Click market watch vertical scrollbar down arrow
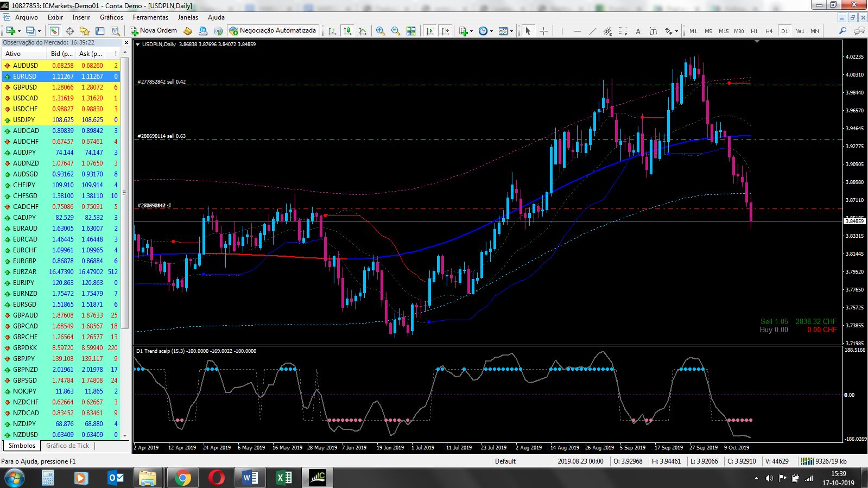Image resolution: width=868 pixels, height=488 pixels. [x=125, y=435]
